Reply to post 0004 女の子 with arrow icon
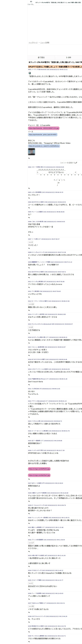 pyautogui.click(x=29, y=208)
